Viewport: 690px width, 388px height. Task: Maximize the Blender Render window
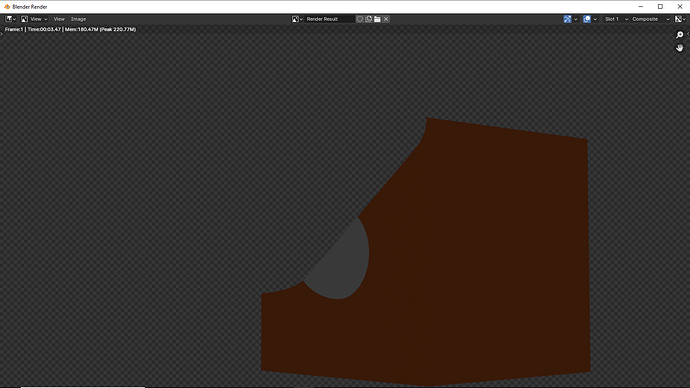click(660, 7)
